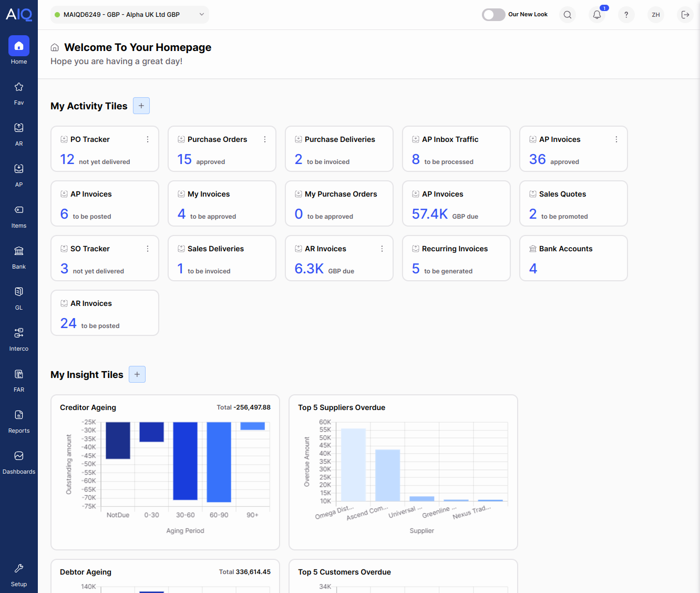Open Purchase Orders tile options menu

tap(265, 139)
